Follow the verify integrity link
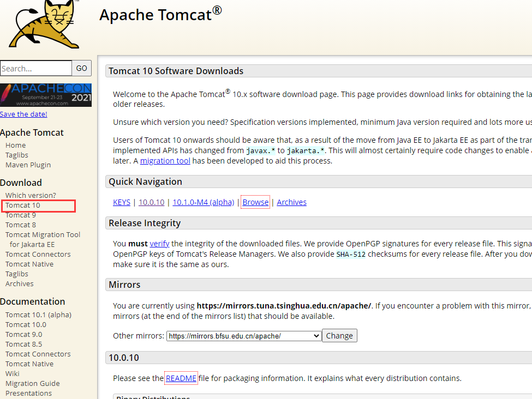The image size is (532, 399). (x=159, y=244)
